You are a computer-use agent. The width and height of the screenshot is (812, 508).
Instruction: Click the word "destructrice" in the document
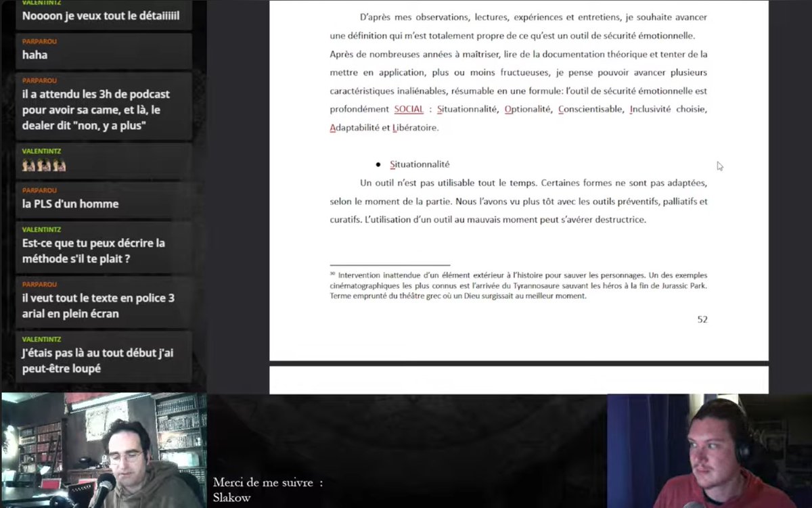point(623,220)
